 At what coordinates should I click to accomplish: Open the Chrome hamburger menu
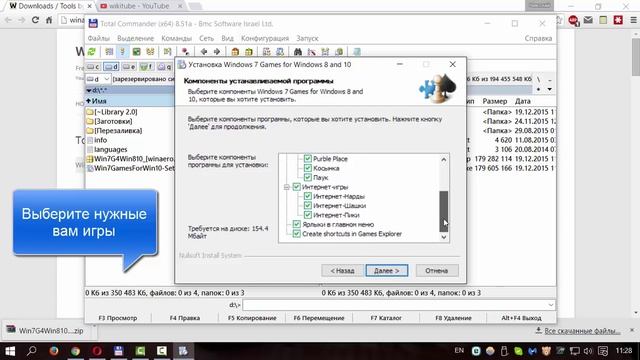[633, 20]
